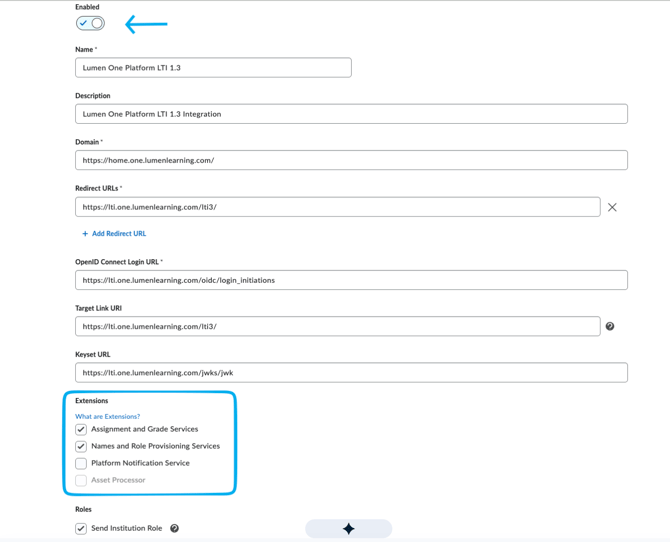Click the Assignment and Grade Services label

pos(145,429)
